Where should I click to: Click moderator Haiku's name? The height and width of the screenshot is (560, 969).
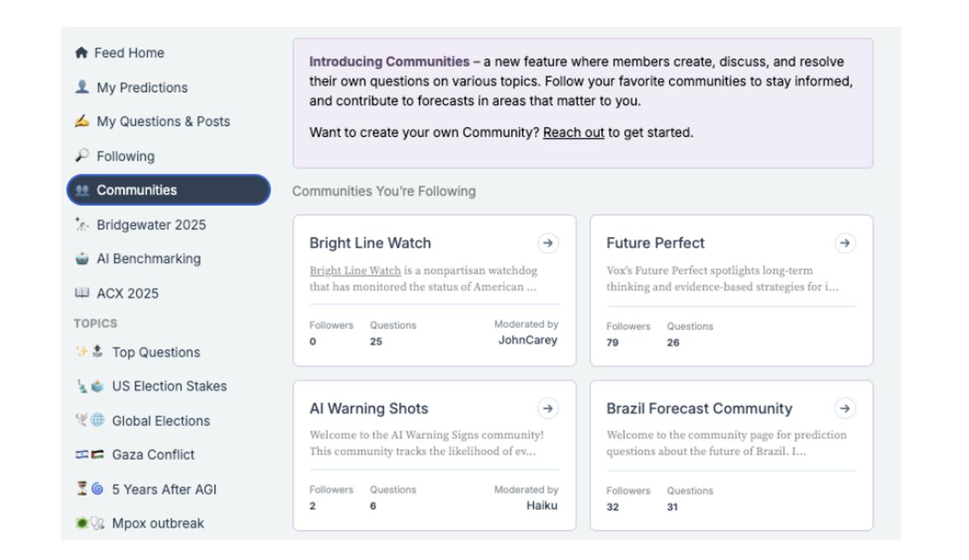point(542,506)
